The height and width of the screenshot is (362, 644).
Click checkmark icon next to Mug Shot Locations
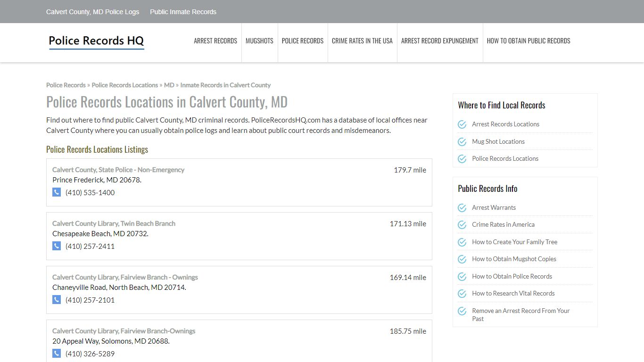[x=462, y=141]
